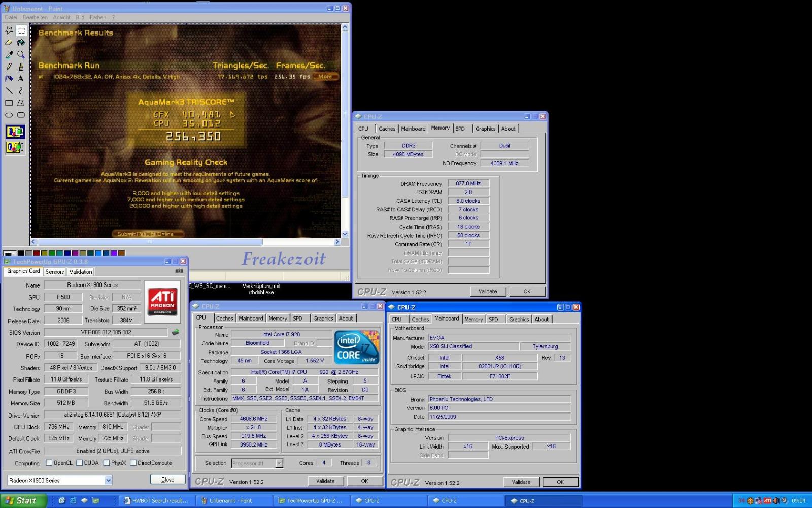Pick the green color swatch in Paint palette

tap(51, 253)
